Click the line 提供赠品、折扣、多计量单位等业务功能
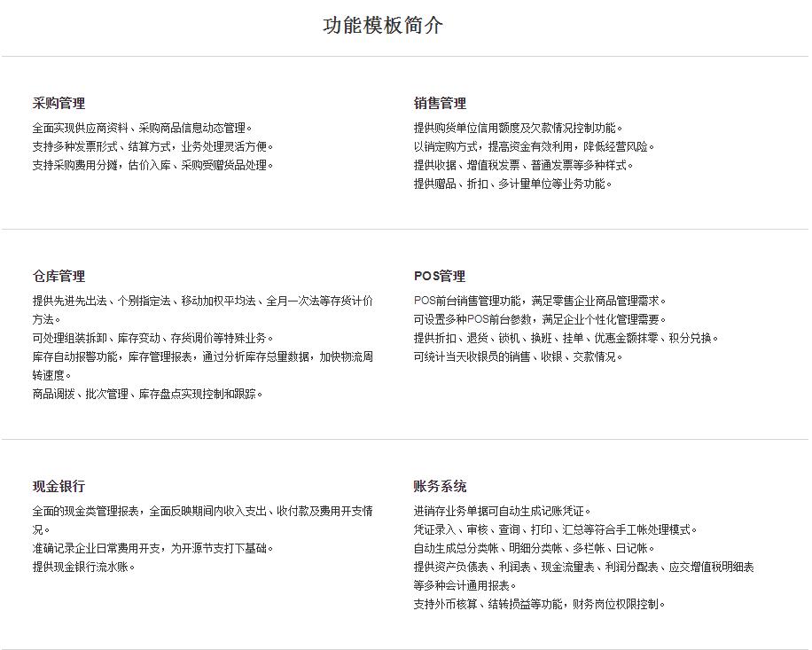812x650 pixels. 512,184
